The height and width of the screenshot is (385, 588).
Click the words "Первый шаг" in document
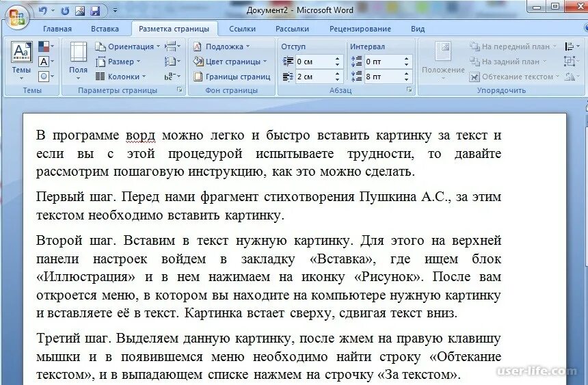tap(74, 197)
